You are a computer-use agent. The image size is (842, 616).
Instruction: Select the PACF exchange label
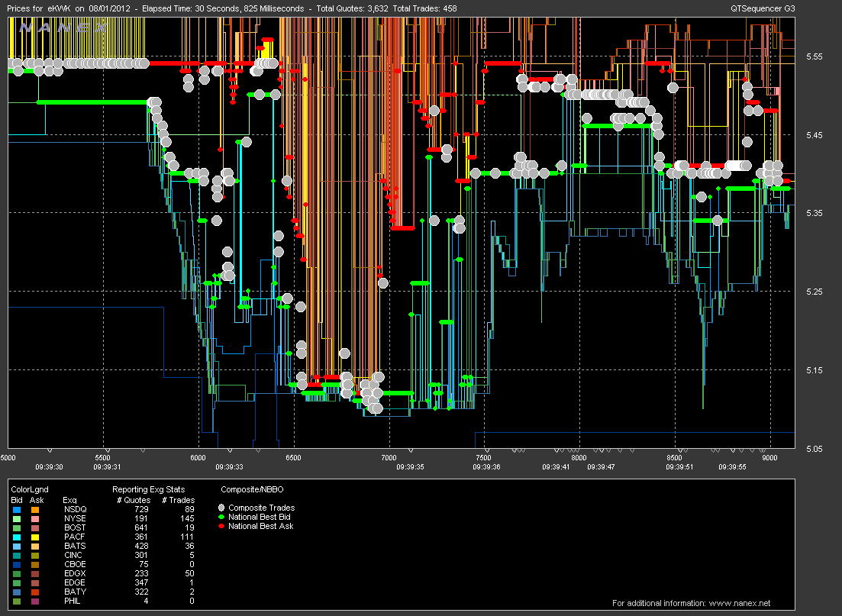click(x=75, y=537)
